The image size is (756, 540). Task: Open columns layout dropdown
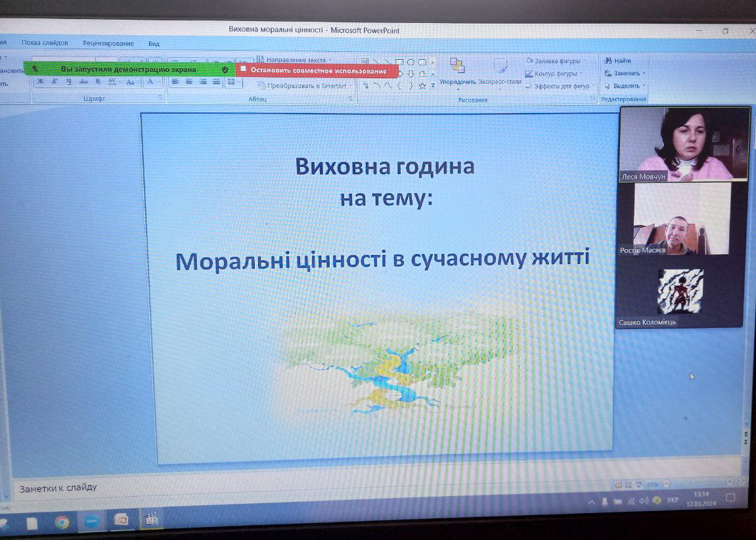[234, 83]
